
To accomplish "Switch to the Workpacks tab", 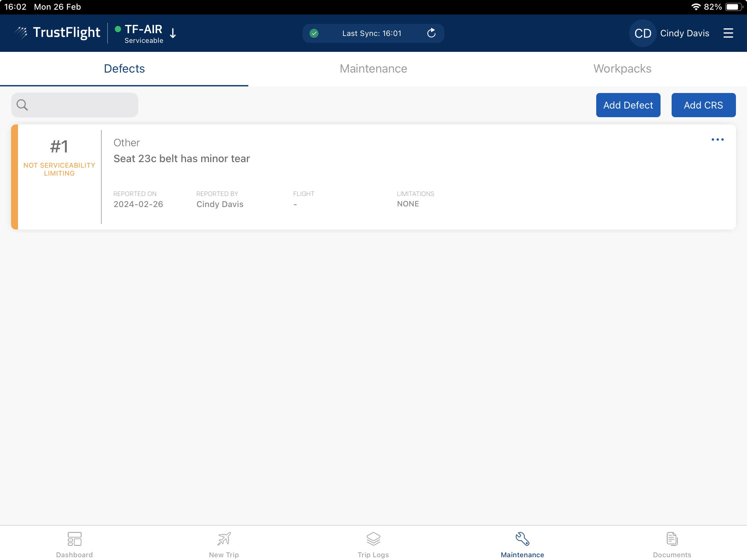I will (x=622, y=69).
